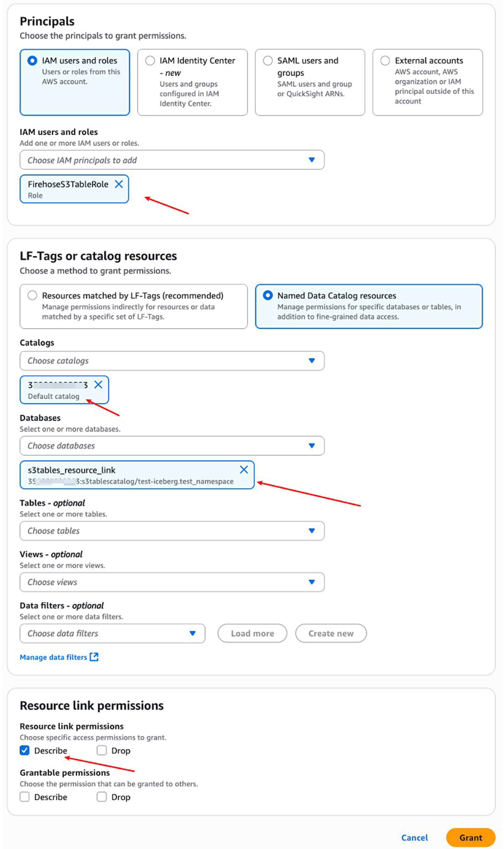The height and width of the screenshot is (849, 504).
Task: Uncheck the Describe resource link permission
Action: tap(24, 751)
